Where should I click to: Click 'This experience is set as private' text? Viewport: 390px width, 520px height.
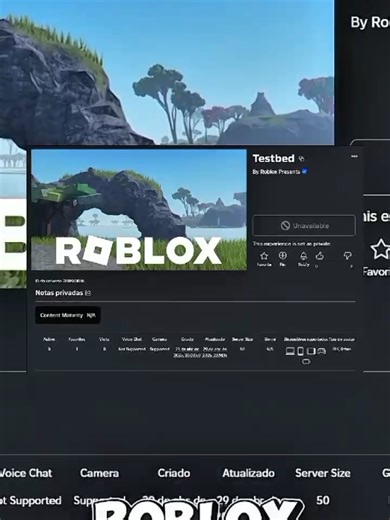click(x=291, y=244)
